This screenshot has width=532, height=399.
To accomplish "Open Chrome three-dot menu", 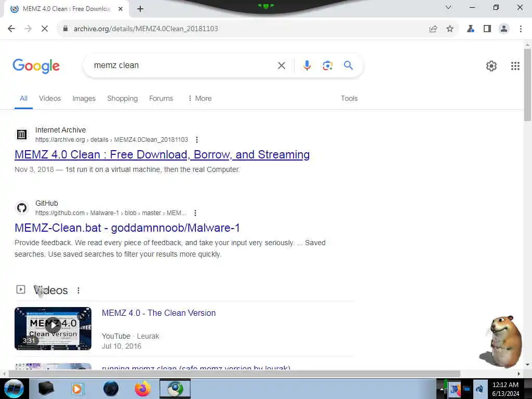I will click(x=521, y=29).
